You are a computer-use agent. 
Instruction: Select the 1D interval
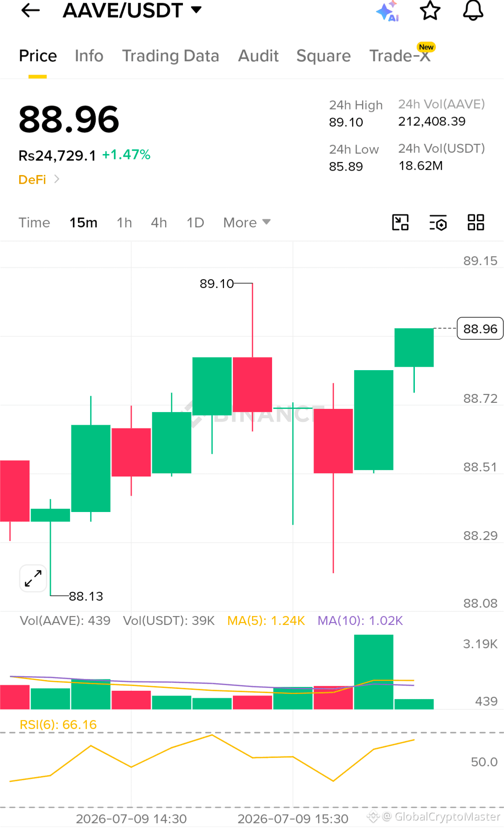click(195, 223)
